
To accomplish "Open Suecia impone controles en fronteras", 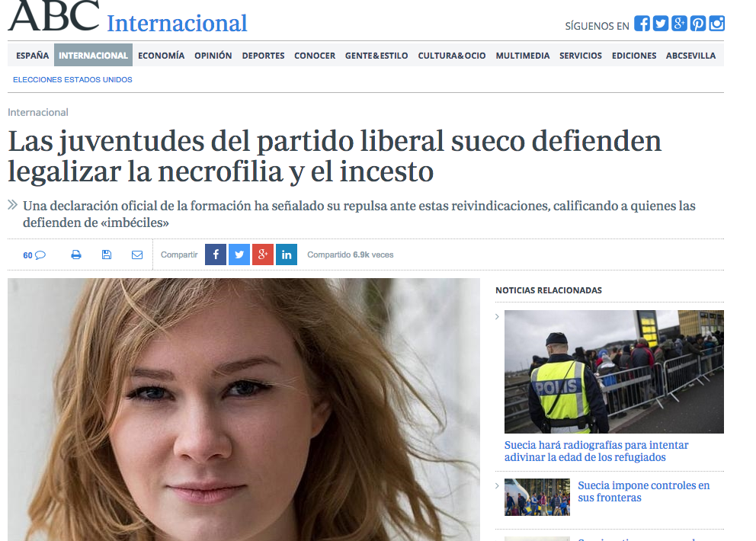I will (x=643, y=491).
